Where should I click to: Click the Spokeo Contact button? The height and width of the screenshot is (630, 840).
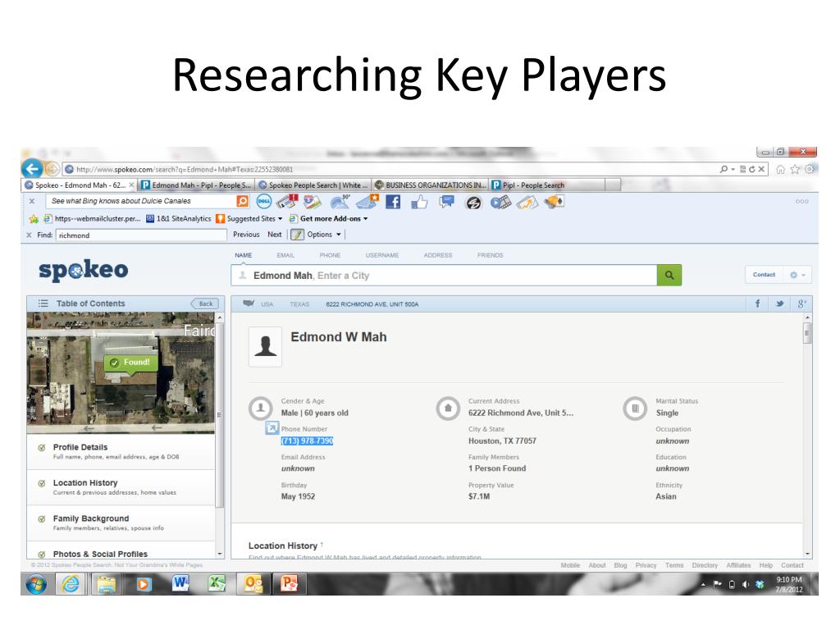pos(764,275)
